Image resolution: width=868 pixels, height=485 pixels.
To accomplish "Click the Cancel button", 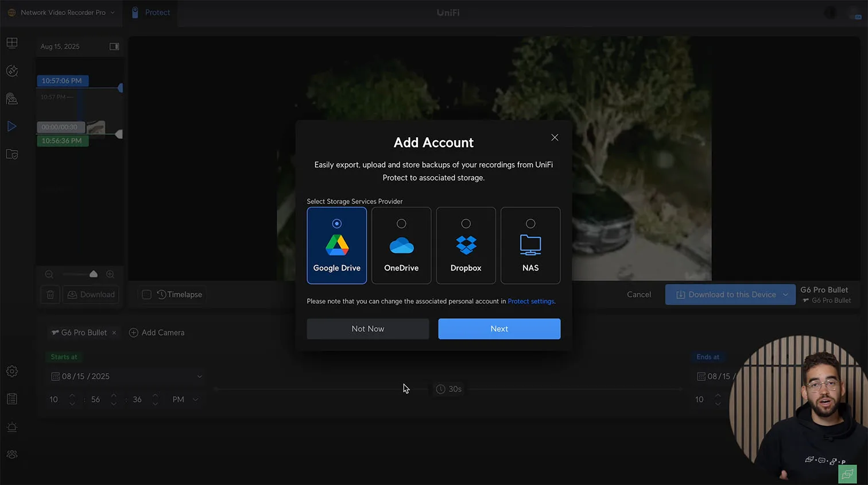I will coord(639,295).
